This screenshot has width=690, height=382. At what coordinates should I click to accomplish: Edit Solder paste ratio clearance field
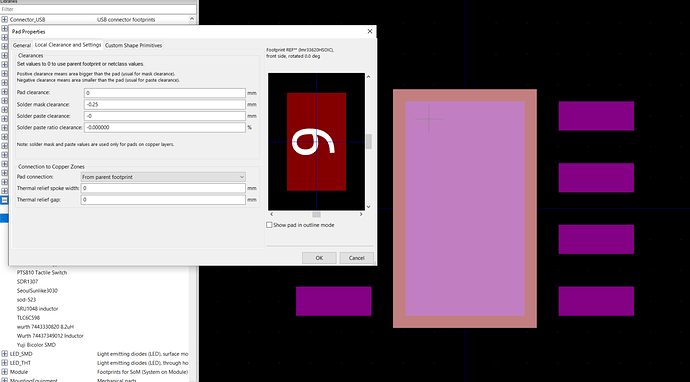(x=165, y=128)
